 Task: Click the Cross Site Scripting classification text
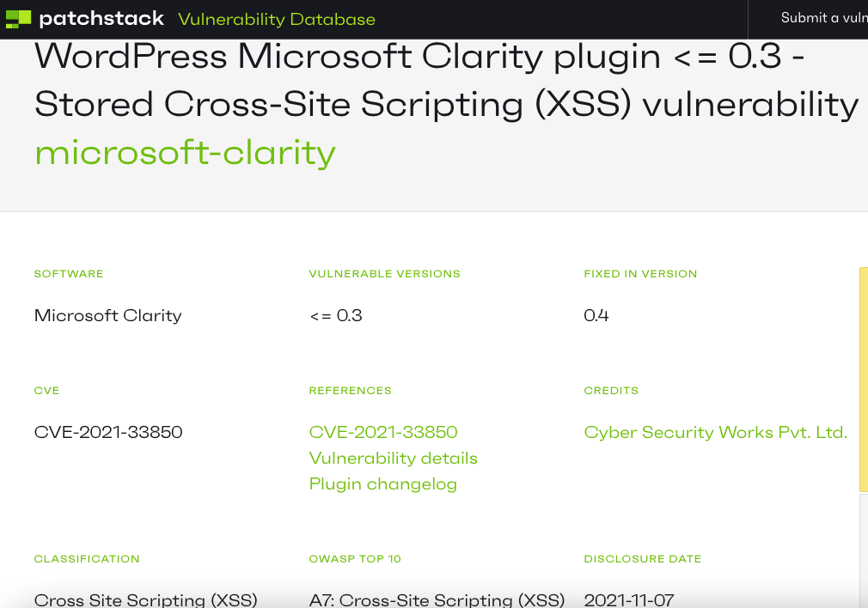pyautogui.click(x=145, y=599)
